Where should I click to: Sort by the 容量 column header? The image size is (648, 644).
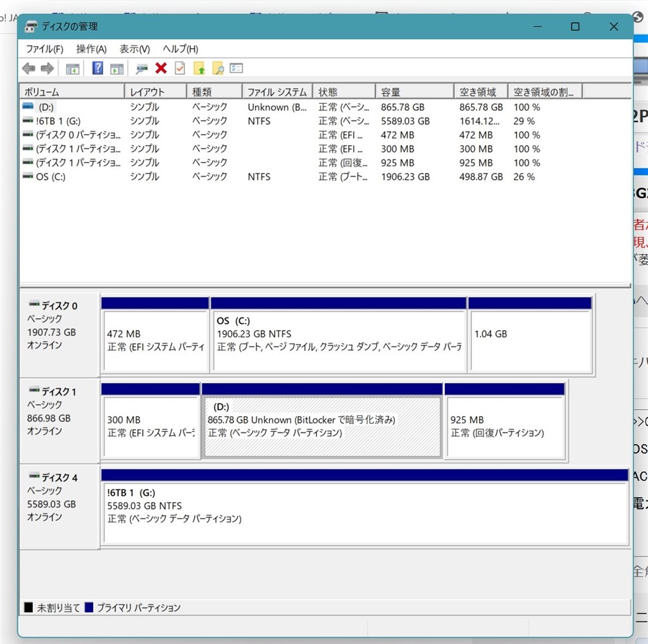pos(414,92)
